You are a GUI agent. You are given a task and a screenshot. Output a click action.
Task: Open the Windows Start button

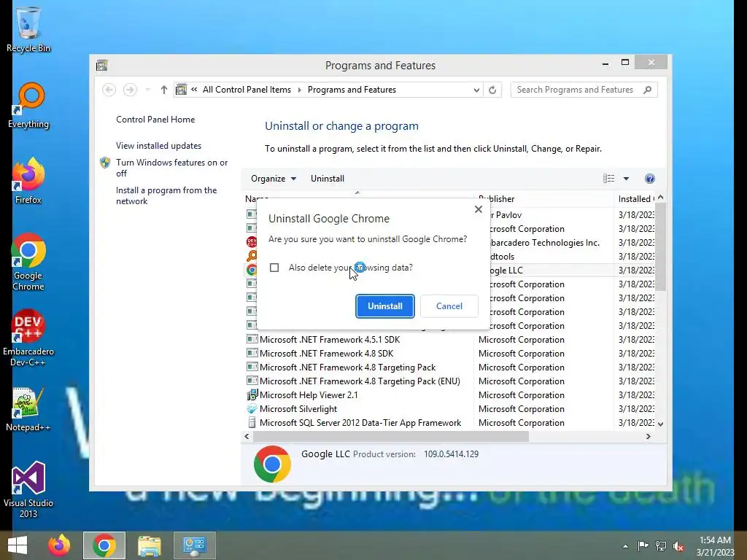[x=18, y=545]
